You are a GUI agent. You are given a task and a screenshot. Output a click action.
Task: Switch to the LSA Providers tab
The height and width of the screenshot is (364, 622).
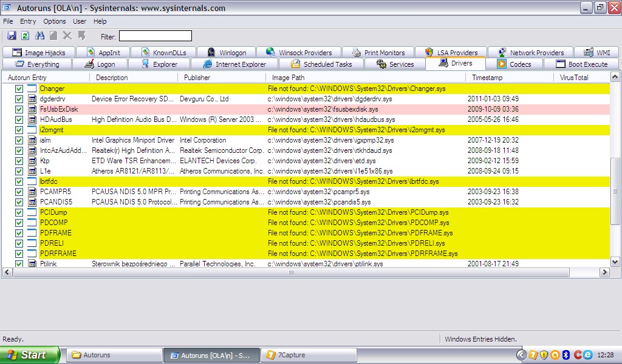[451, 53]
